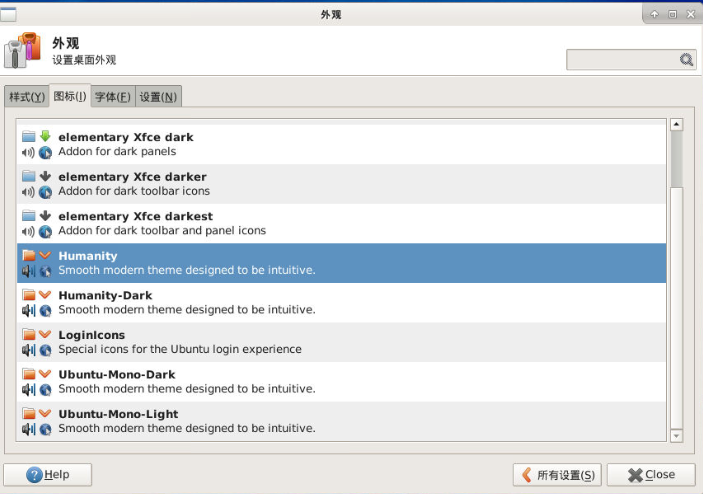Click the speaker icon of elementary Xfce darkest

(x=28, y=231)
